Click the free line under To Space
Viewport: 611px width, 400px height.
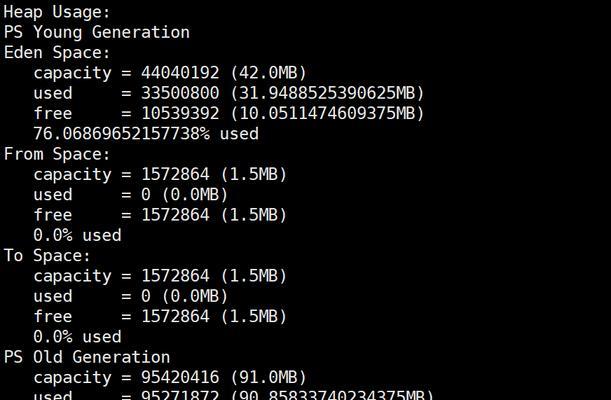click(160, 316)
